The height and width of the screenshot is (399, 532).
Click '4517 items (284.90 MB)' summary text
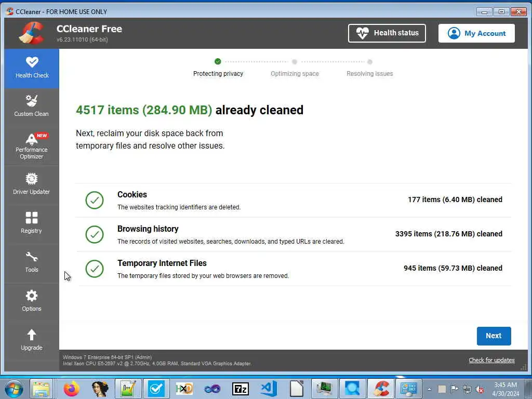click(144, 110)
